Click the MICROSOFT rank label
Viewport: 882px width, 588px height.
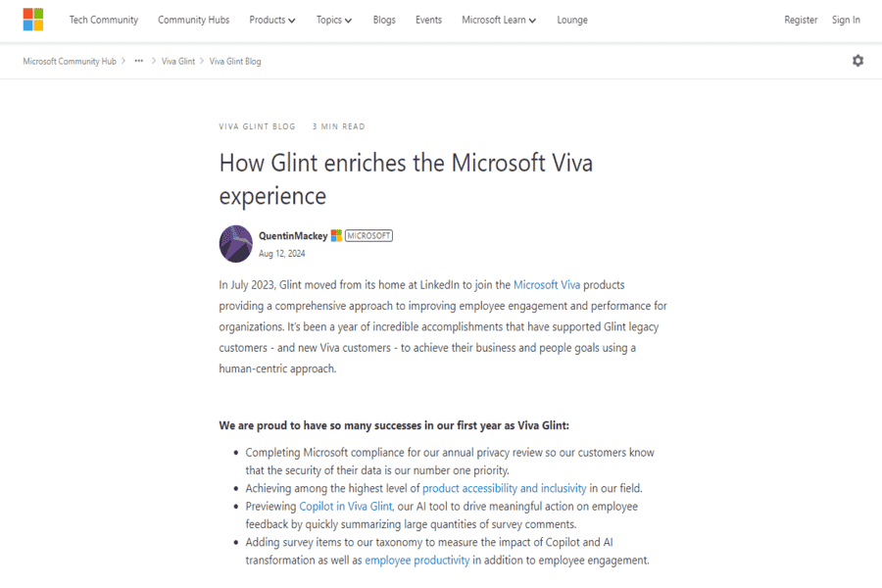(x=368, y=236)
